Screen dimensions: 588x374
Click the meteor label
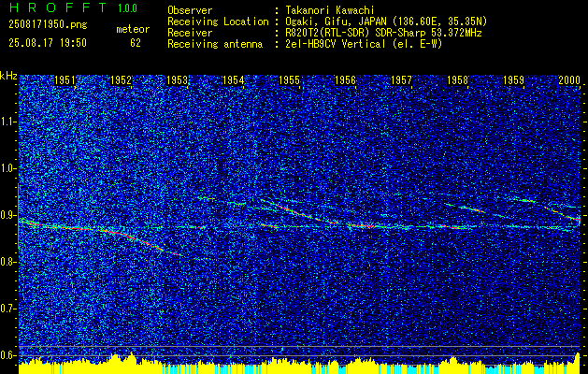point(133,29)
